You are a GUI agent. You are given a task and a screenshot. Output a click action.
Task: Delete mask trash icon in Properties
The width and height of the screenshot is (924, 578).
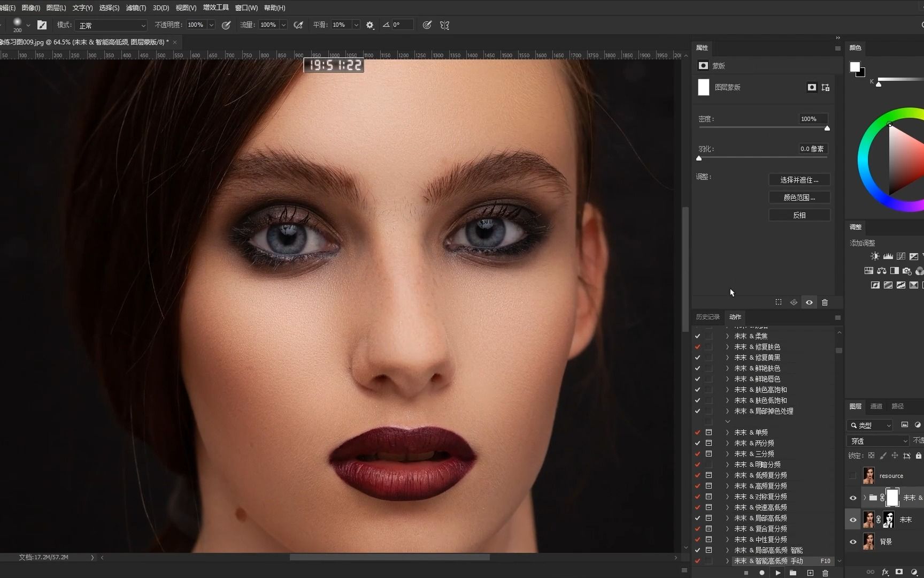(x=825, y=302)
